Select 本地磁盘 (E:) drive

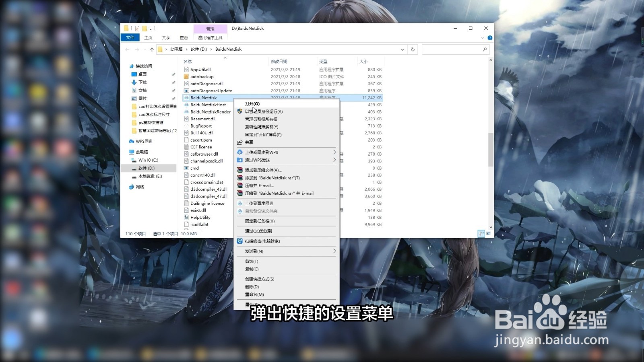tap(150, 176)
